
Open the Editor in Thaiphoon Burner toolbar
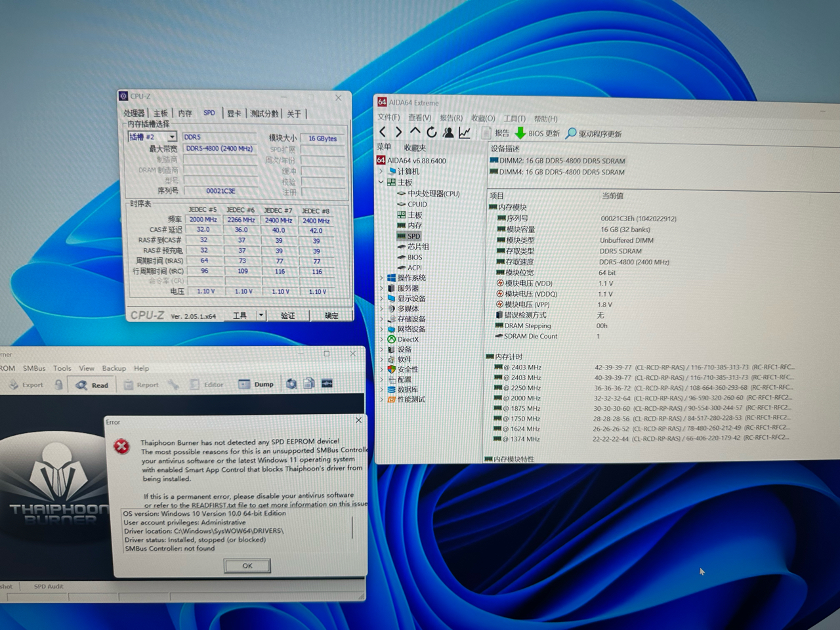(207, 384)
